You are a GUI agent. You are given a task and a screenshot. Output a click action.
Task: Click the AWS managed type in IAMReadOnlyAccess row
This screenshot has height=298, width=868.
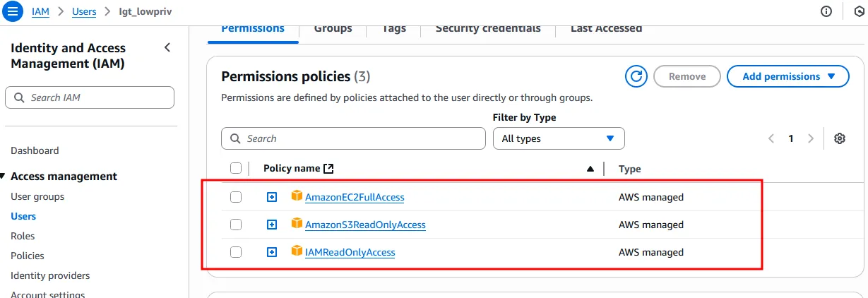651,252
